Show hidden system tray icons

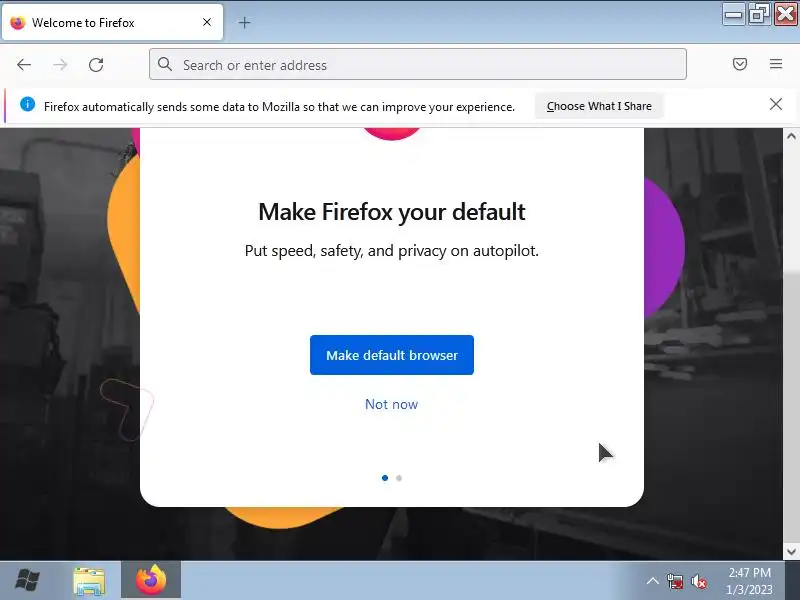click(x=652, y=581)
